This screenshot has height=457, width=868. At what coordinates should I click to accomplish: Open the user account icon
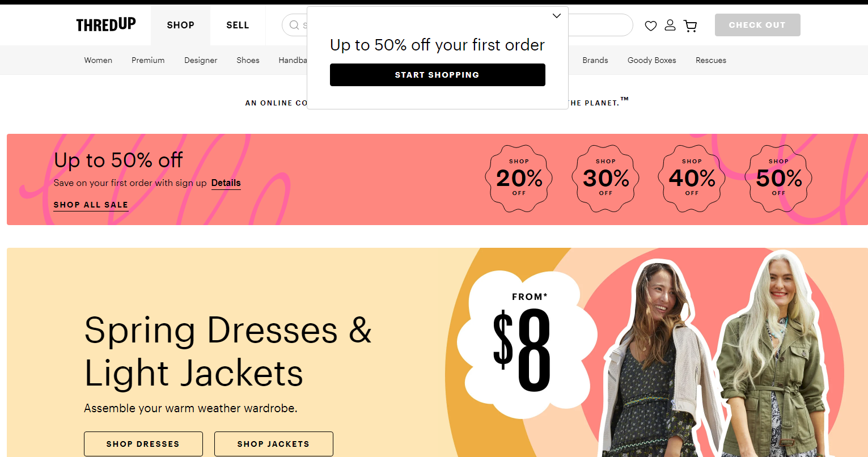point(670,25)
